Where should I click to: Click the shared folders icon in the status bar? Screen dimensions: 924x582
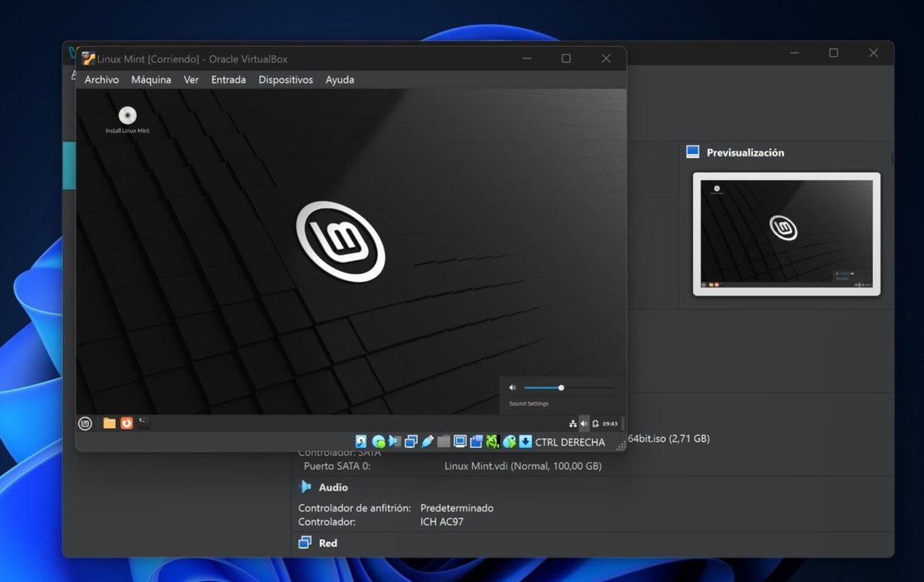(x=444, y=441)
